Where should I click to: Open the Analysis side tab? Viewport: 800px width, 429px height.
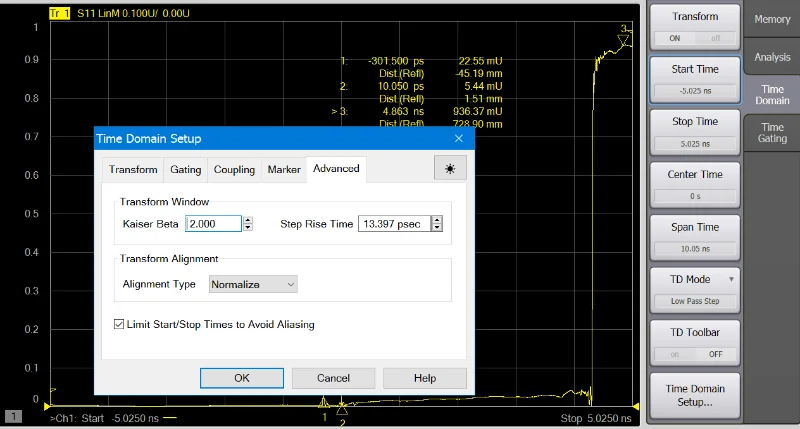772,57
